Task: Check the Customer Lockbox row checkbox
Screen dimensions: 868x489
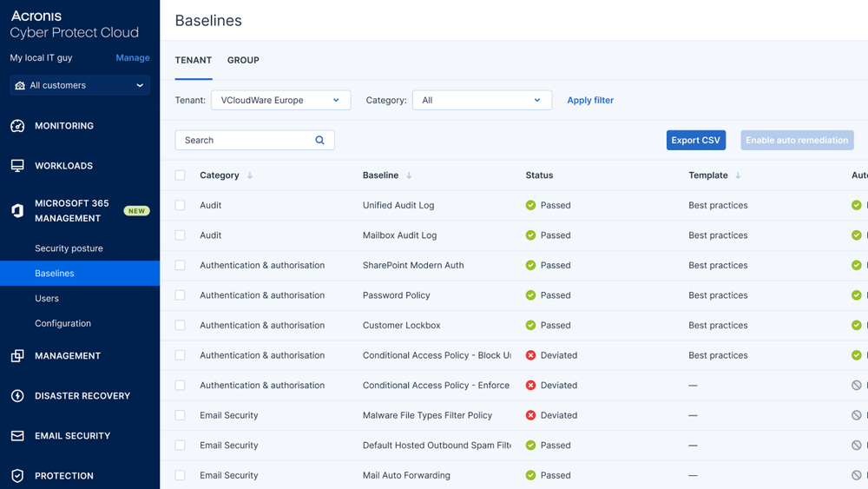Action: pyautogui.click(x=180, y=325)
